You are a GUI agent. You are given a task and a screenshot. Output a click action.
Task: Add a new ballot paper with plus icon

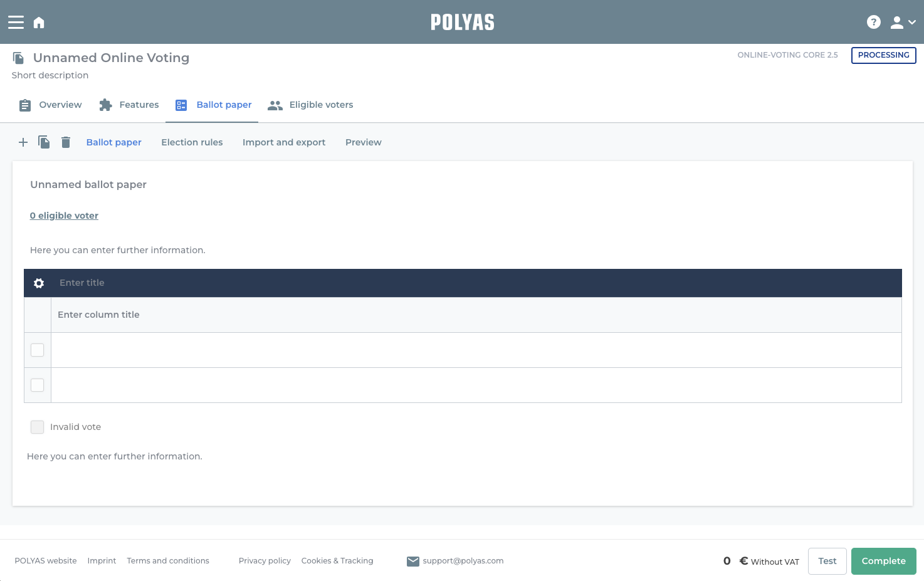(23, 142)
